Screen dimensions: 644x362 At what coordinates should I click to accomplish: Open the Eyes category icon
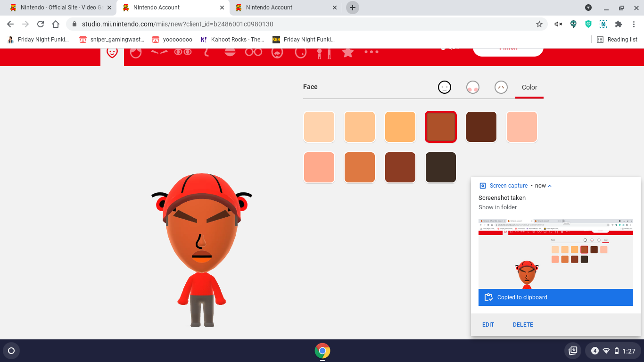coord(183,52)
